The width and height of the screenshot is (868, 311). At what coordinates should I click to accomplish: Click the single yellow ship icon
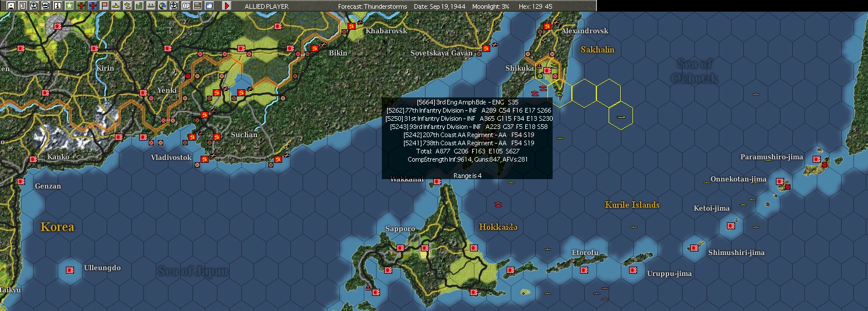click(x=116, y=6)
